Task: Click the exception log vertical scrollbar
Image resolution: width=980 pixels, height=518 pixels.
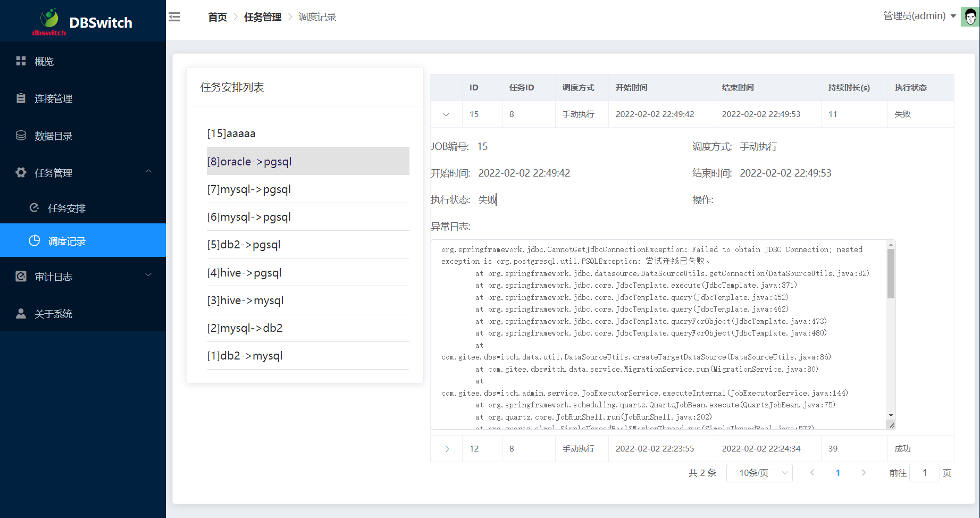Action: point(891,274)
